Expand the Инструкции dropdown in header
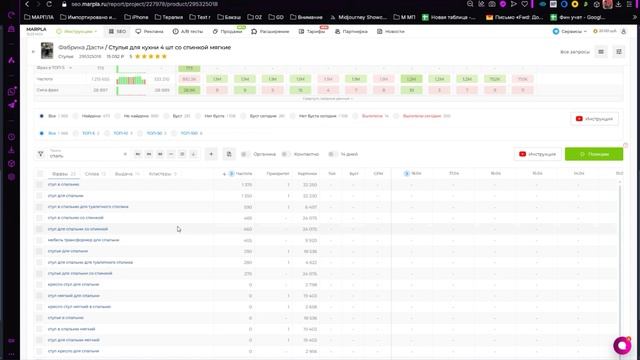Image resolution: width=640 pixels, height=360 pixels. point(77,31)
